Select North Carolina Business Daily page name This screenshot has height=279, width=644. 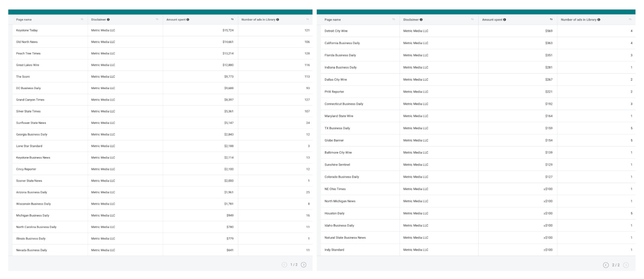[36, 227]
